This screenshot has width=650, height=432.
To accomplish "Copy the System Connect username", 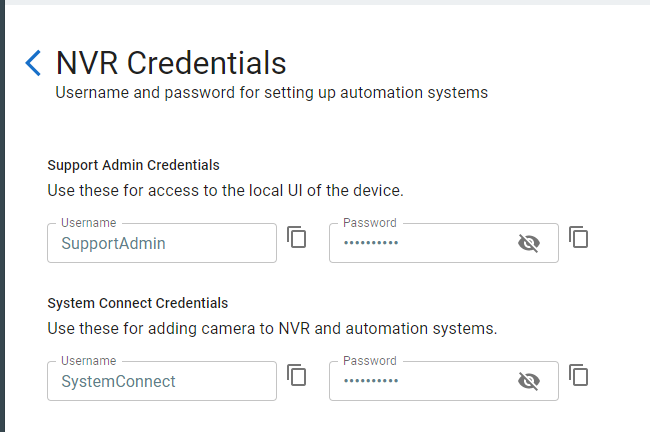I will point(297,375).
